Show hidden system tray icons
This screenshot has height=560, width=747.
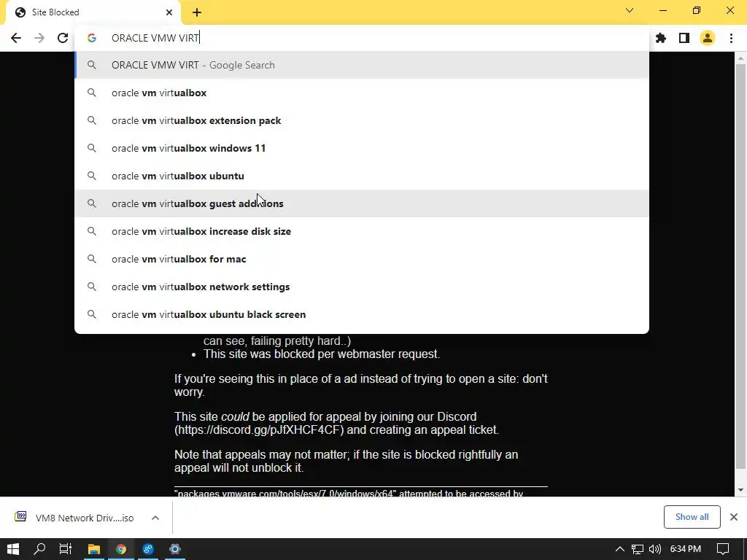tap(619, 549)
